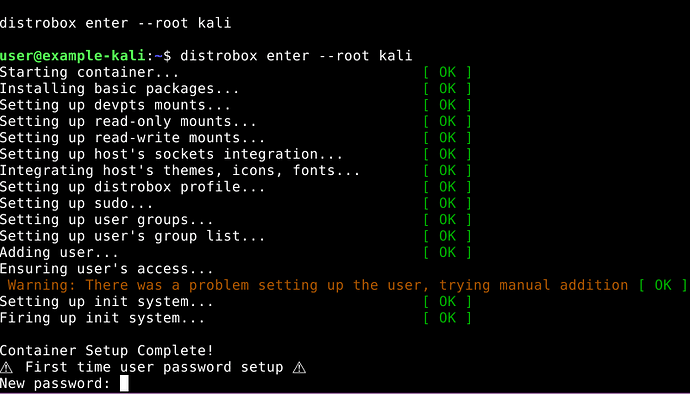This screenshot has width=690, height=394.
Task: Click the New password input cursor
Action: point(125,383)
